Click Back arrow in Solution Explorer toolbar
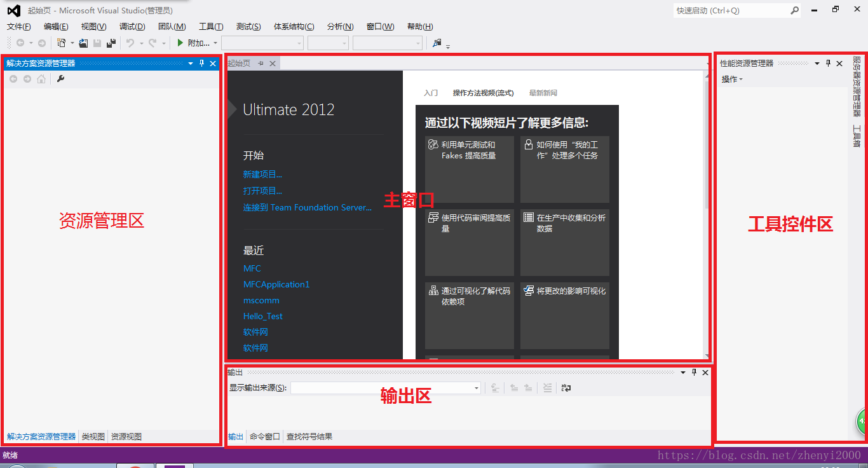This screenshot has width=868, height=468. pos(13,79)
